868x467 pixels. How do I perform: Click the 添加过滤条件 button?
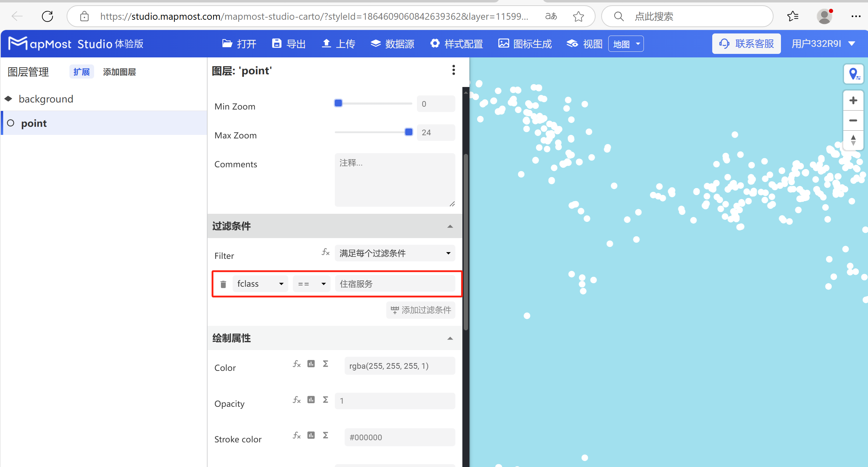(x=420, y=310)
